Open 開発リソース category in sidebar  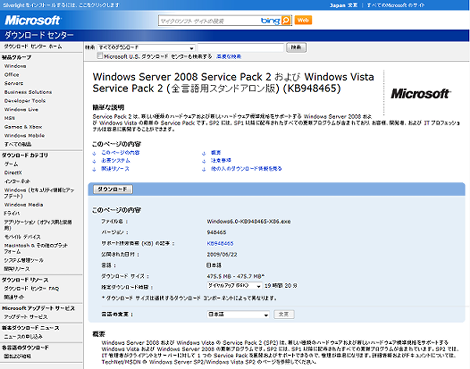(x=17, y=269)
